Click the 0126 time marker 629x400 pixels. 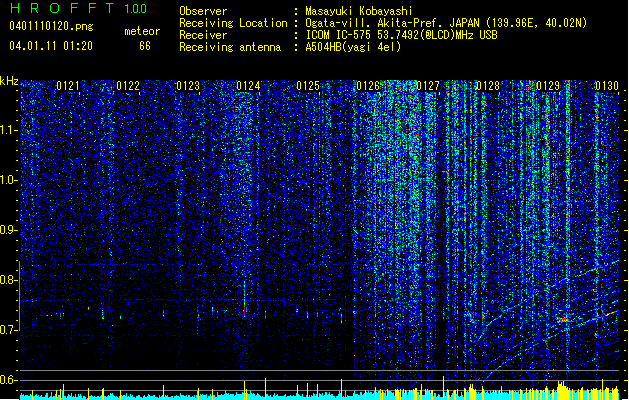[368, 86]
